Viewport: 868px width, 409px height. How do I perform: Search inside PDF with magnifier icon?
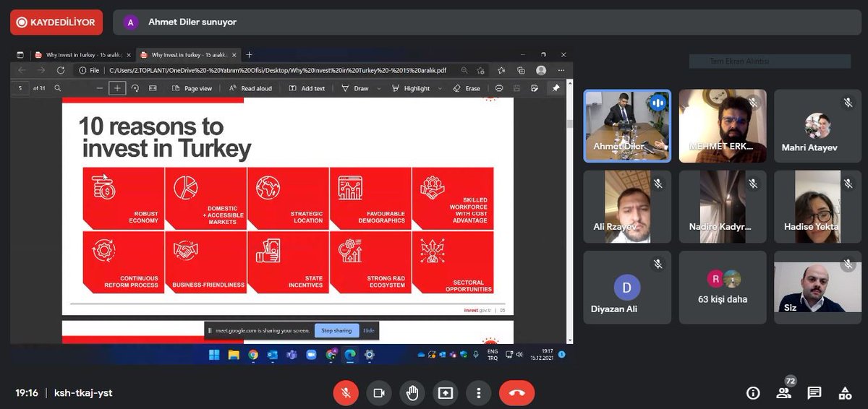[58, 88]
